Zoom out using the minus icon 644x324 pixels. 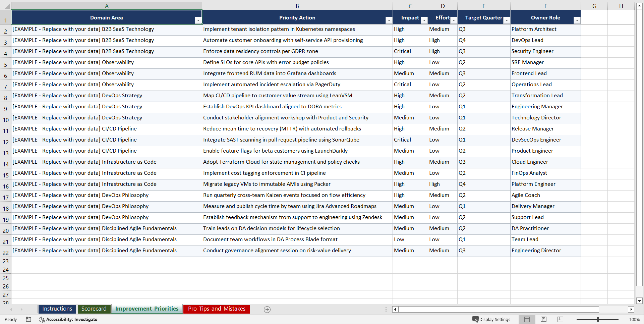pos(573,319)
